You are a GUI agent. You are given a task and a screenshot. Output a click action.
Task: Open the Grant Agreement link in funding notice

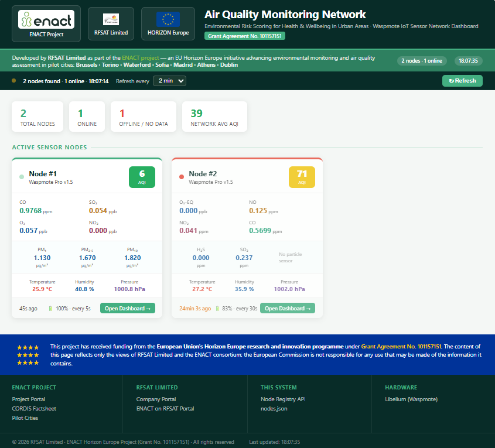tap(401, 347)
